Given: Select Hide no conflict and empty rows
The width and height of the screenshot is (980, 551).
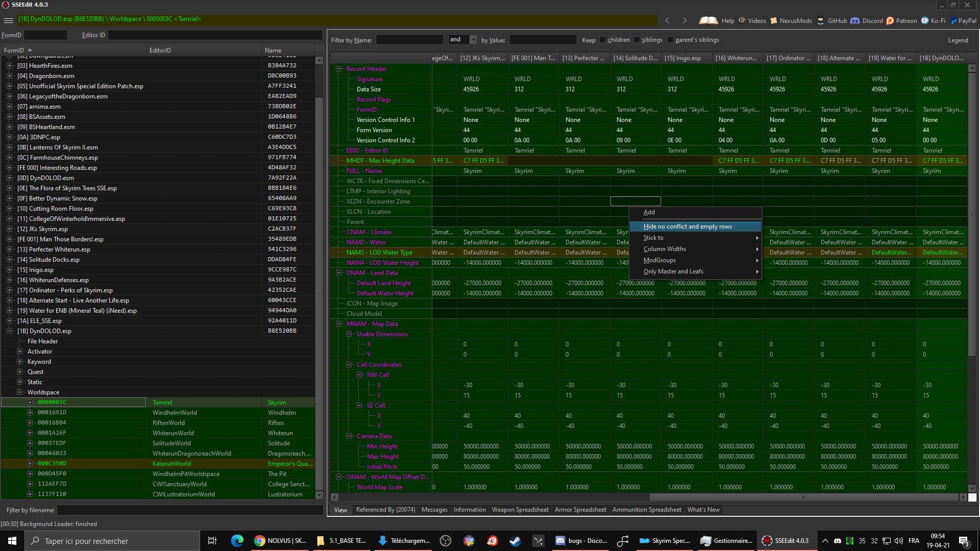Looking at the screenshot, I should [x=695, y=227].
